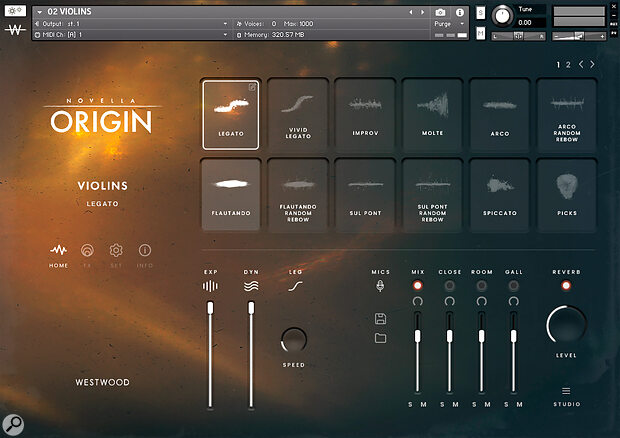
Task: Toggle the Mix mic power button
Action: click(x=418, y=285)
